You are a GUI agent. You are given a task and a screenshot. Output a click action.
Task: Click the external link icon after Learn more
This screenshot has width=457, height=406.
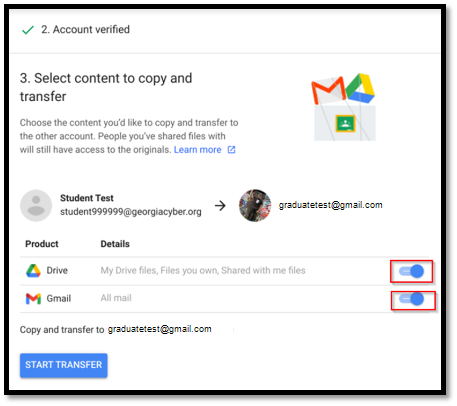tap(231, 150)
